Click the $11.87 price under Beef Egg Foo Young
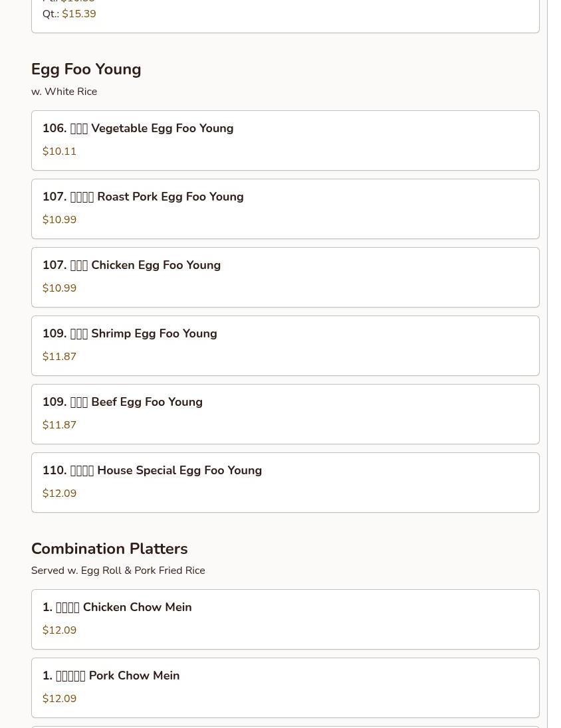 59,426
